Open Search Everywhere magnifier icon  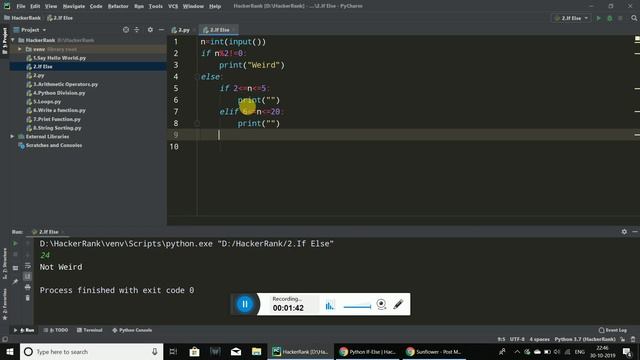(x=634, y=18)
